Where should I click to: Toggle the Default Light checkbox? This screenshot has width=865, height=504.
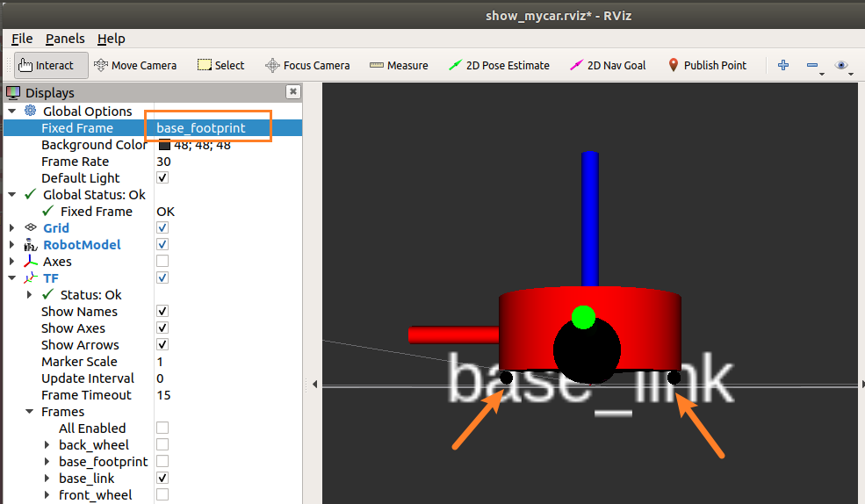coord(162,177)
